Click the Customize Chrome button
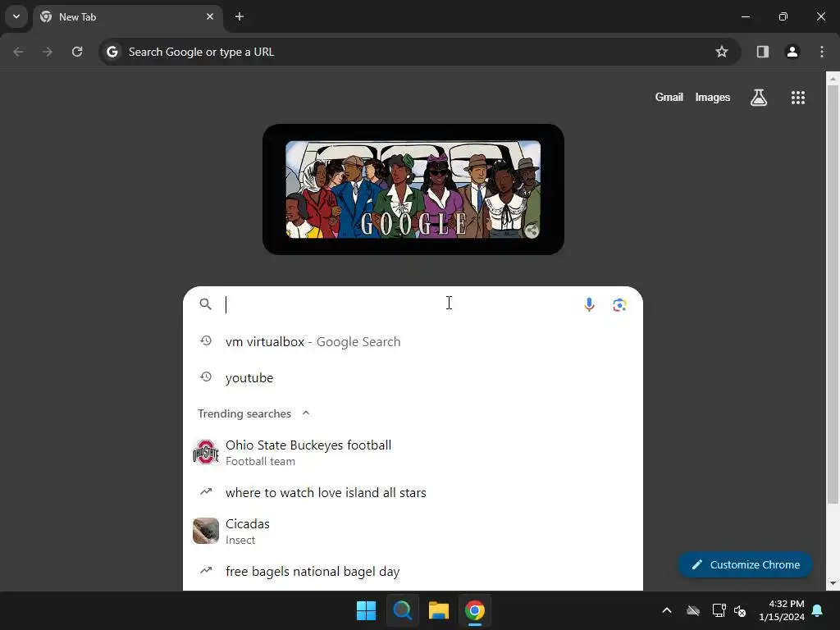840x630 pixels. 745,564
